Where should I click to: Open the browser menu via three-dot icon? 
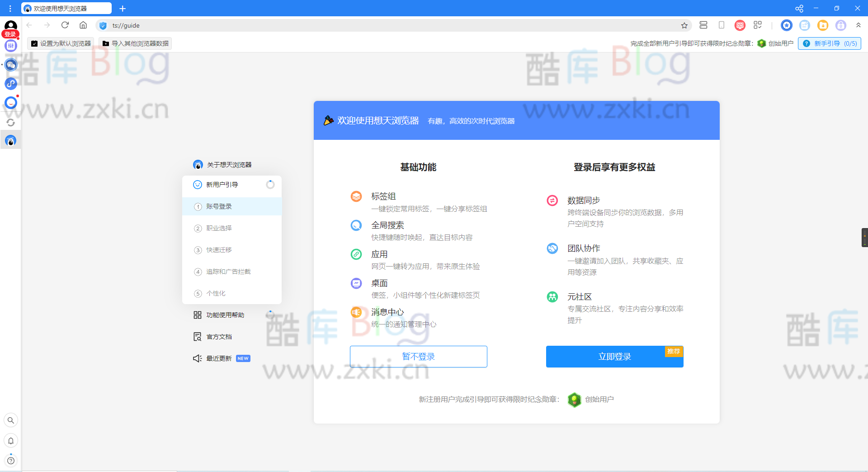10,8
